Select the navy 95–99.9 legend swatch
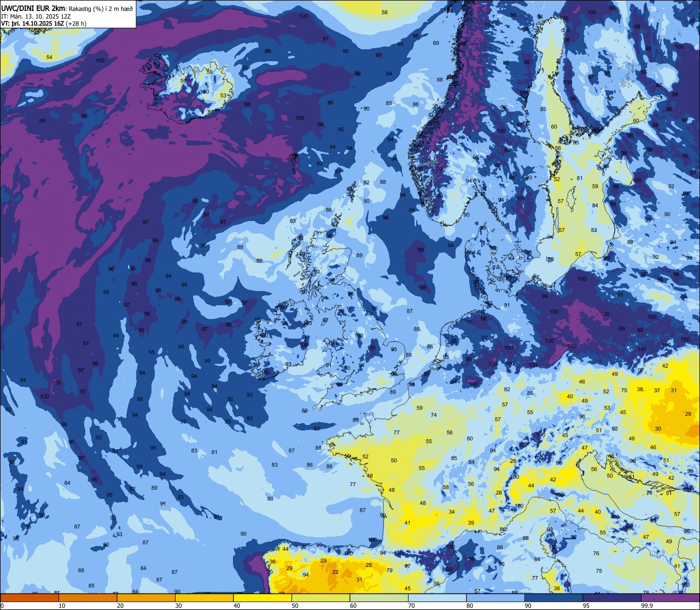 [612, 597]
